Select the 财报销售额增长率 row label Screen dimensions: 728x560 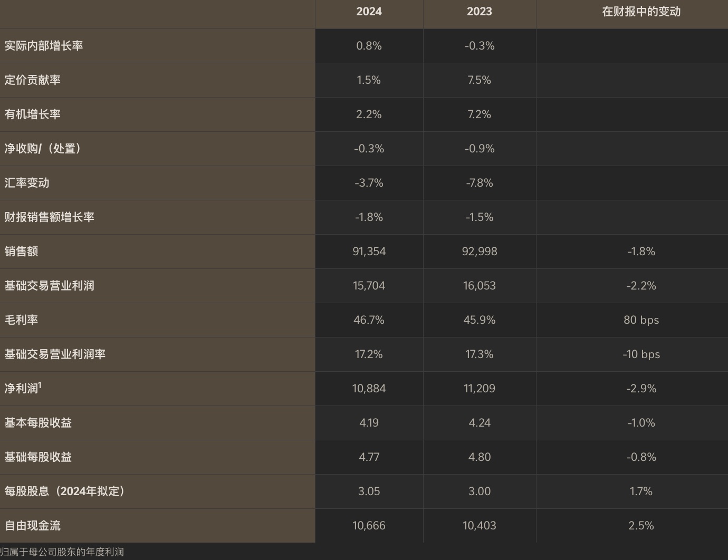[x=50, y=217]
